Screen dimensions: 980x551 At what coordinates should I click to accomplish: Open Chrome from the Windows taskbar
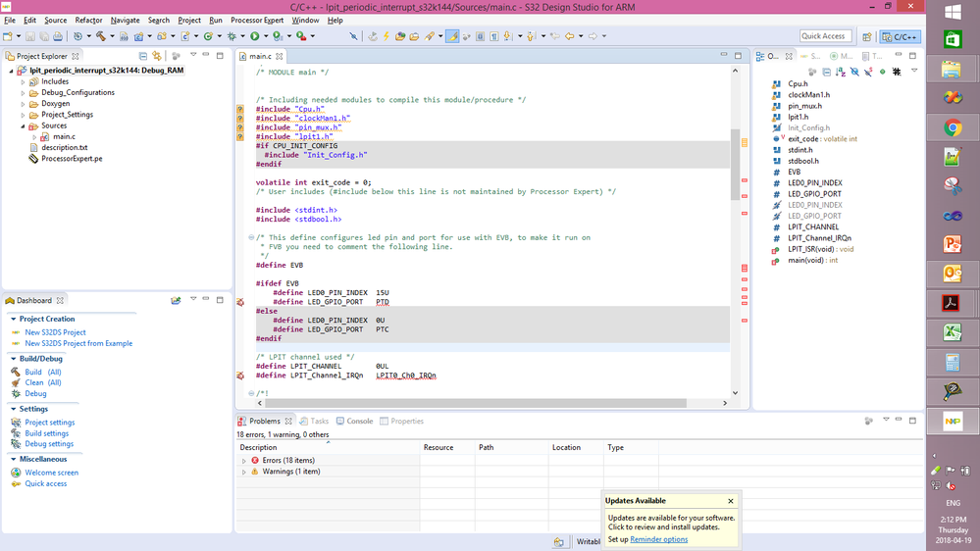tap(952, 127)
